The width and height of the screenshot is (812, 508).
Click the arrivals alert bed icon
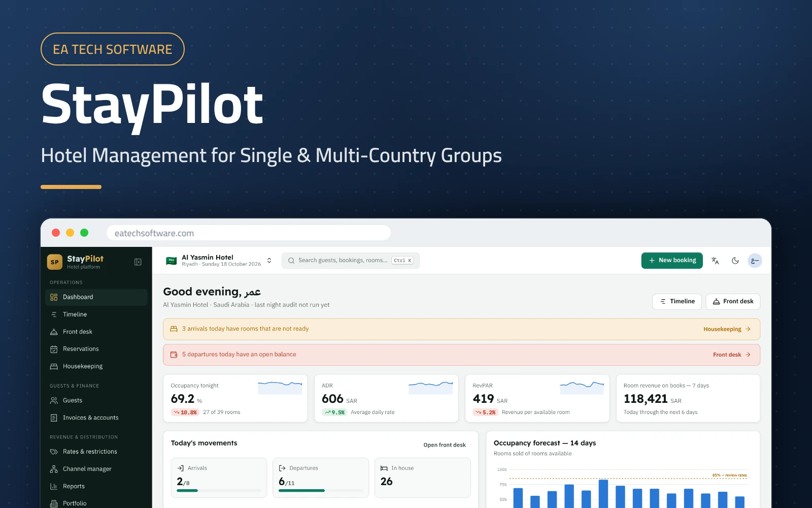coord(174,329)
